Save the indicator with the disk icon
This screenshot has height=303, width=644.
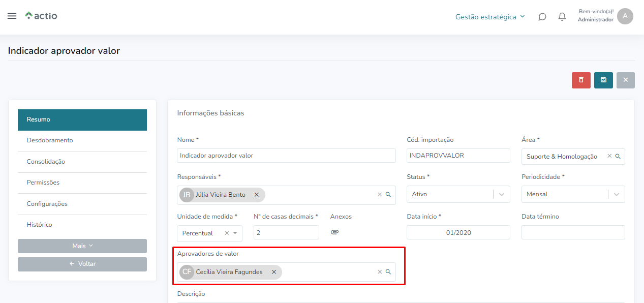(603, 80)
